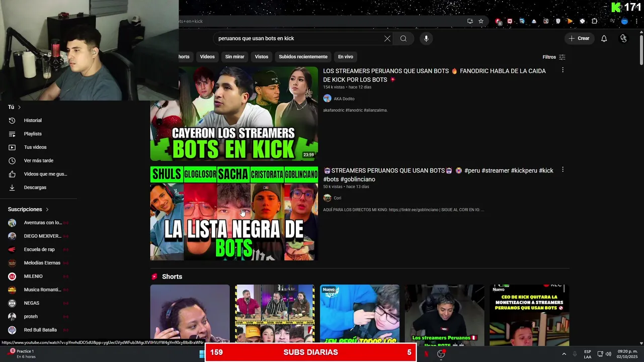Open options menu for Fanodric video
644x362 pixels.
[562, 70]
